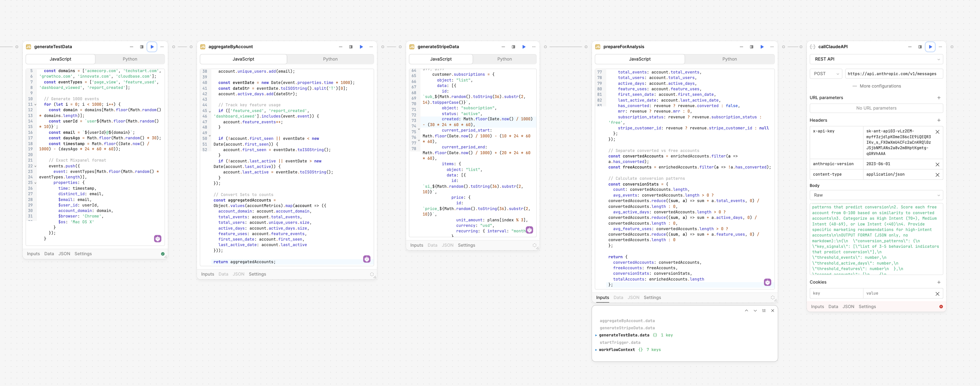Click More configurations link
Screen dimensions: 980x386
[x=876, y=86]
